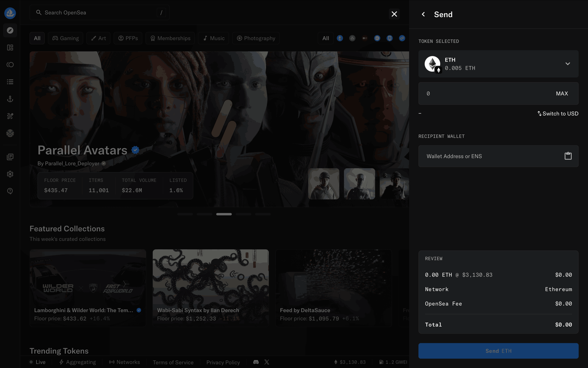Open the first Parallel Avatars thumbnail
Viewport: 588px width, 368px height.
point(324,184)
